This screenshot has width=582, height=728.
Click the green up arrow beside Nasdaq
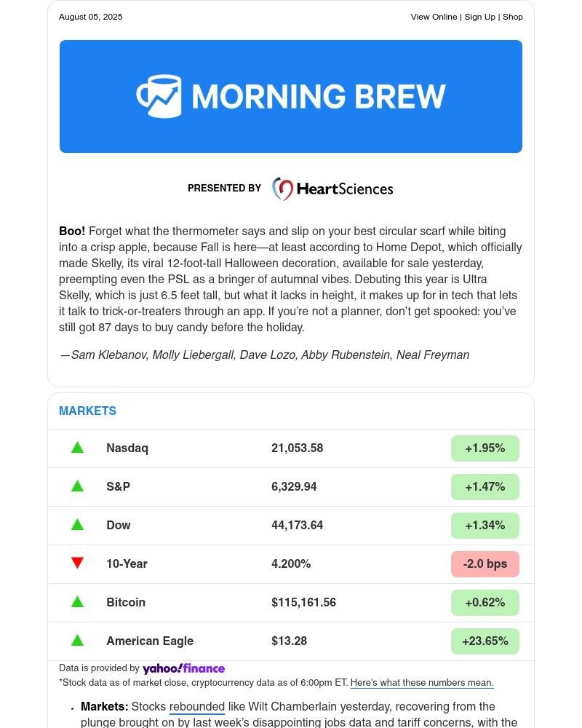point(77,448)
